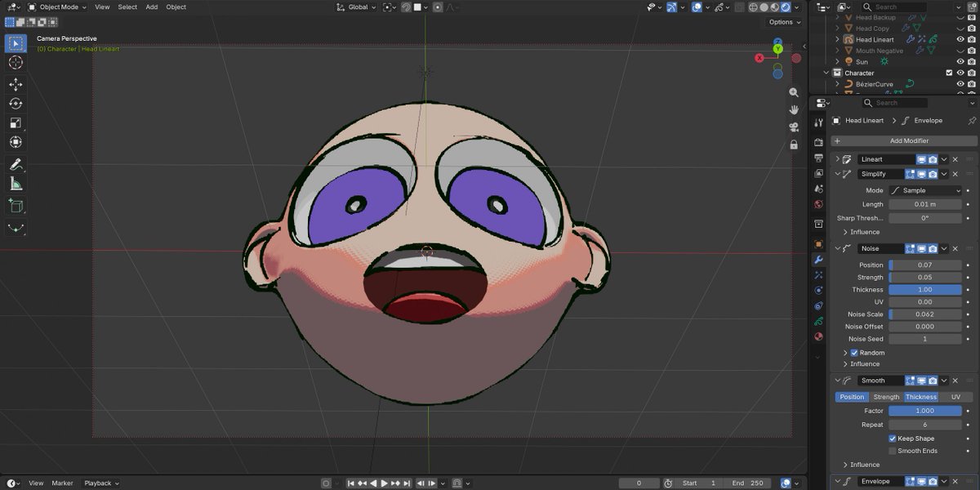Open the Simplify Mode Sample dropdown
This screenshot has width=980, height=490.
click(x=925, y=190)
